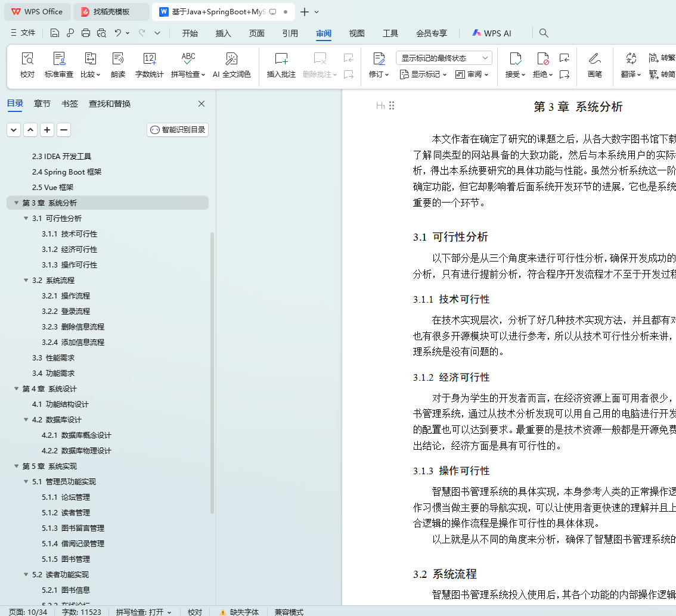Viewport: 676px width, 616px height.
Task: Switch to 书签 navigation tab
Action: [69, 104]
